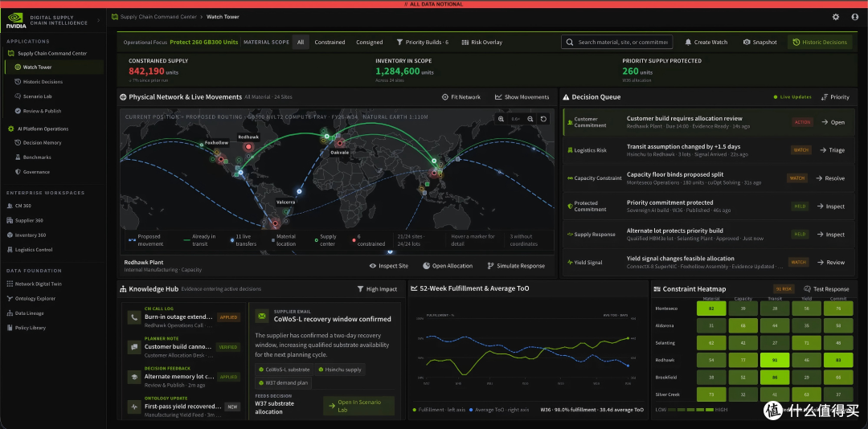Click the Decision Feedback graduation cap icon
Viewport: 868px width, 429px height.
pos(133,377)
